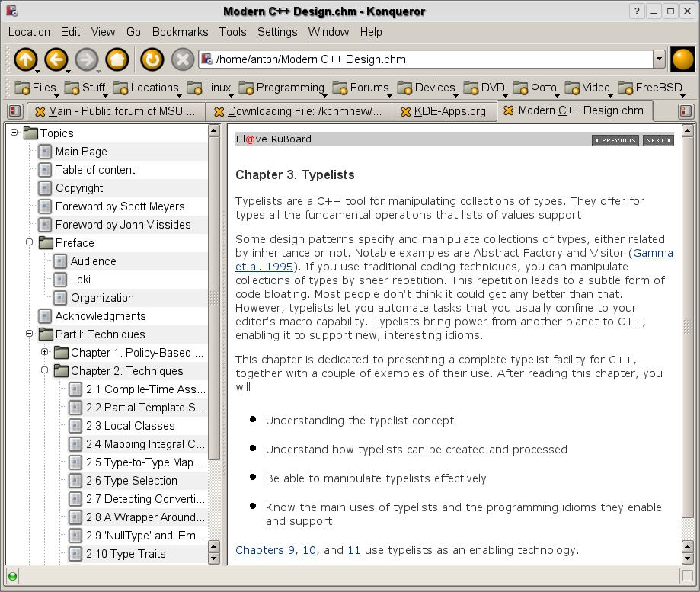This screenshot has width=700, height=592.
Task: Open the Locations bookmark folder
Action: (x=145, y=88)
